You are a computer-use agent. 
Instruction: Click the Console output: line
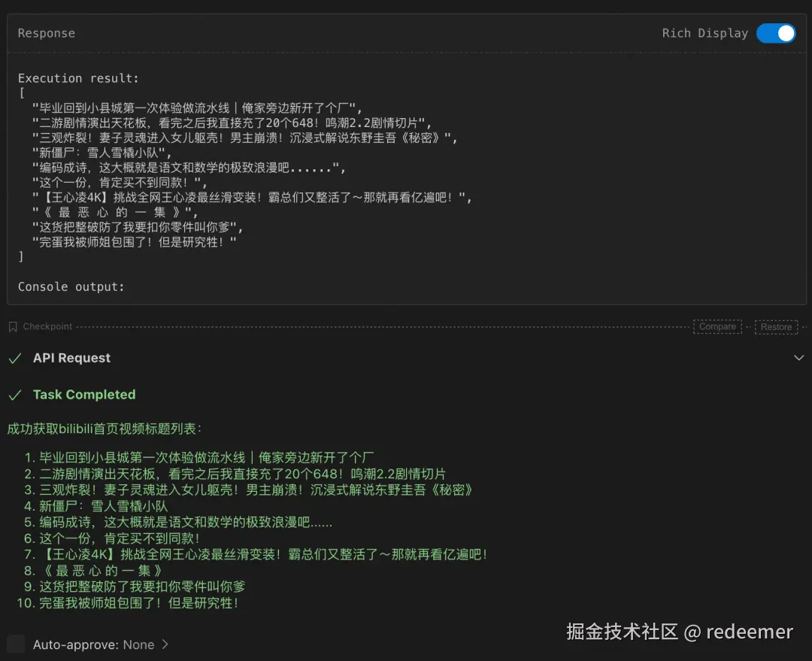tap(71, 287)
